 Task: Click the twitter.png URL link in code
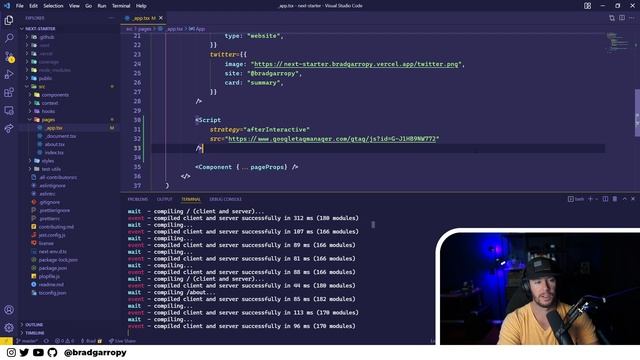pyautogui.click(x=356, y=64)
